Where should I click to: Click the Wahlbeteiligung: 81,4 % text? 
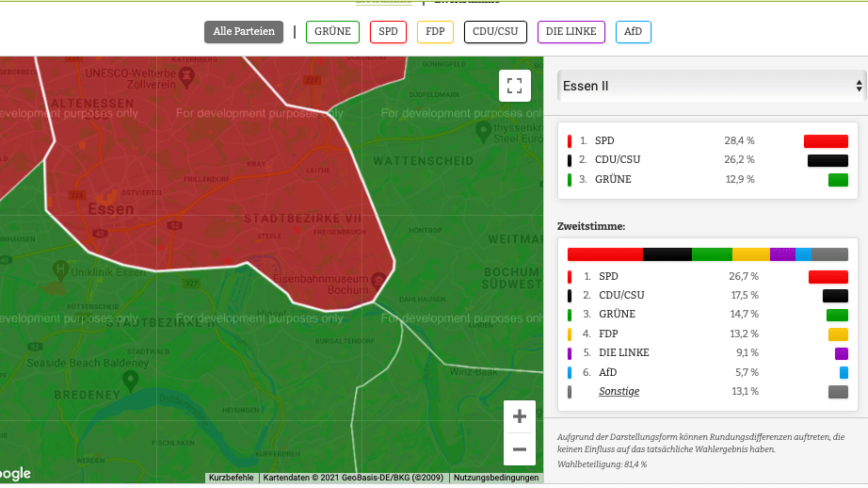602,464
